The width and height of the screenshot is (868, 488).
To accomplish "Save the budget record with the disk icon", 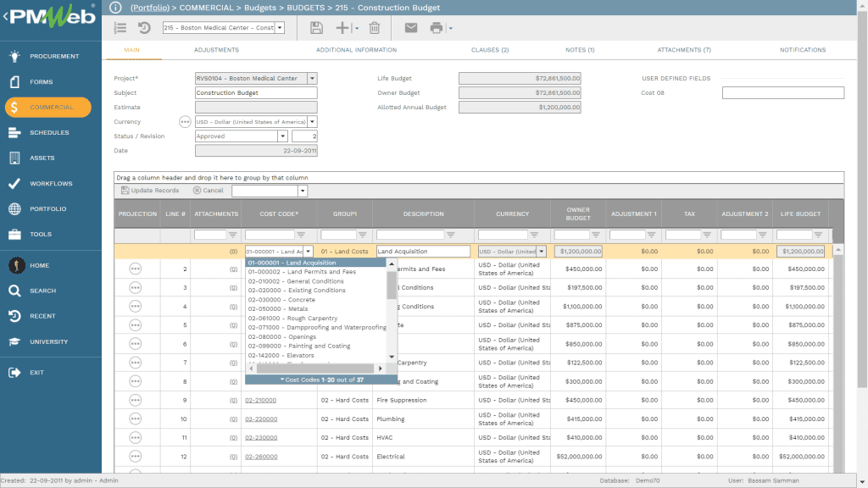I will [316, 28].
